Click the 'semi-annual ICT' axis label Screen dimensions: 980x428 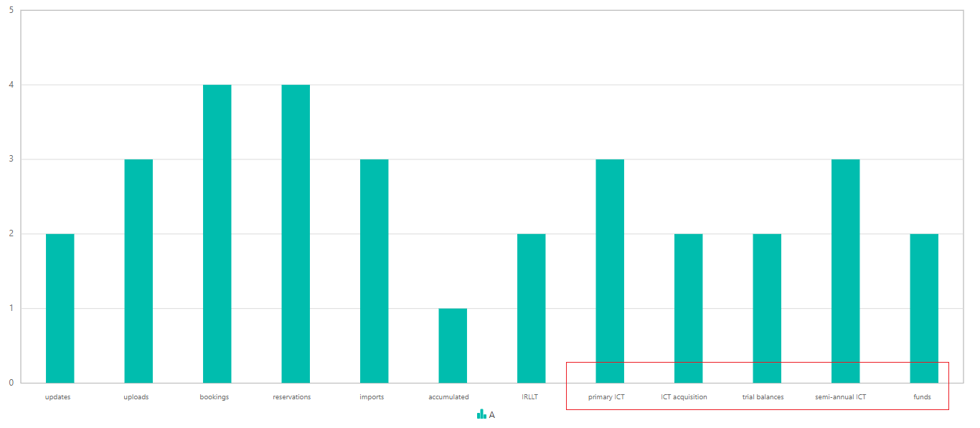[841, 397]
